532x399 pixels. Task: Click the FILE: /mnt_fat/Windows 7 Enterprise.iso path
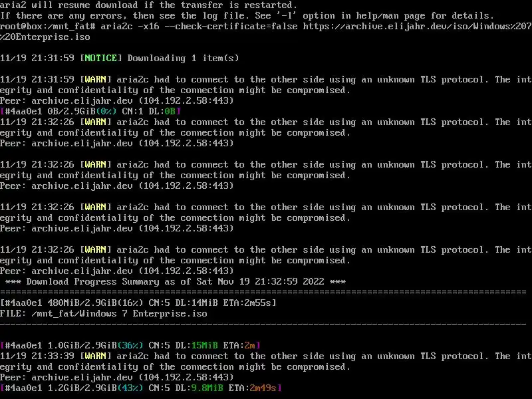pos(104,313)
